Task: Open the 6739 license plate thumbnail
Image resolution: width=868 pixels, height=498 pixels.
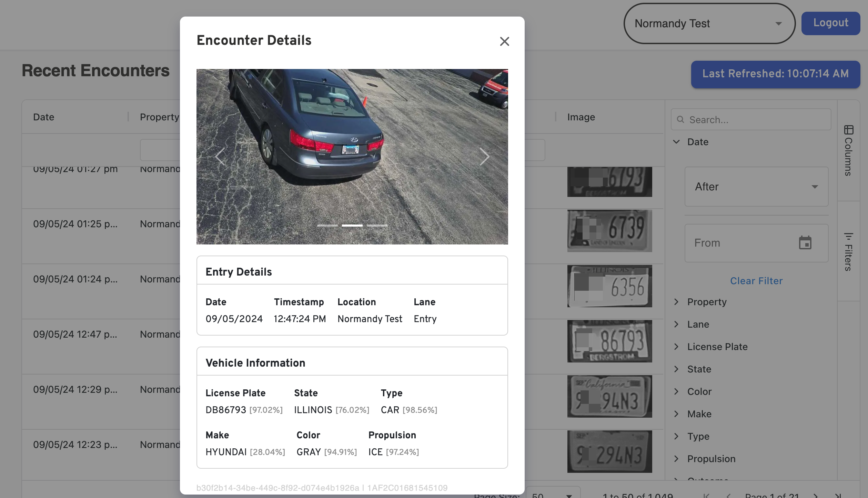Action: [x=609, y=231]
